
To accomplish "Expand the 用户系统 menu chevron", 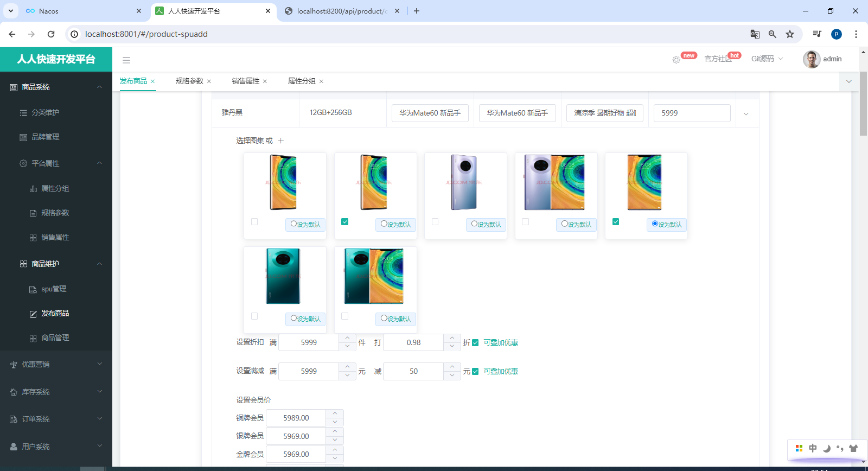I will tap(99, 446).
